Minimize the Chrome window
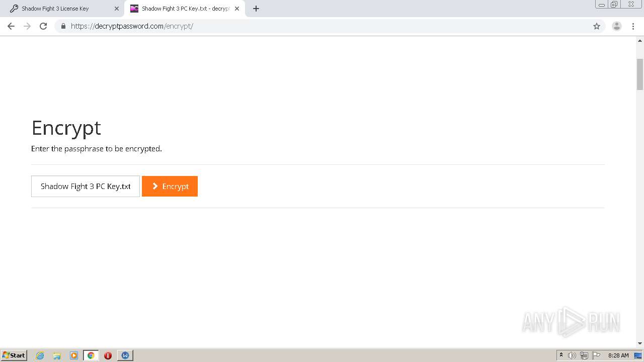Viewport: 644px width, 362px height. click(601, 5)
